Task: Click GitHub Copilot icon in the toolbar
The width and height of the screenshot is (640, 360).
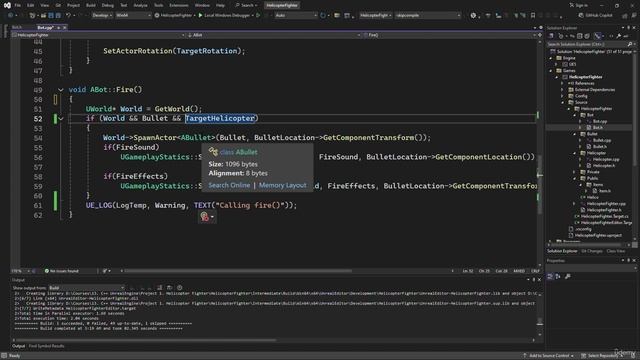Action: [x=581, y=16]
